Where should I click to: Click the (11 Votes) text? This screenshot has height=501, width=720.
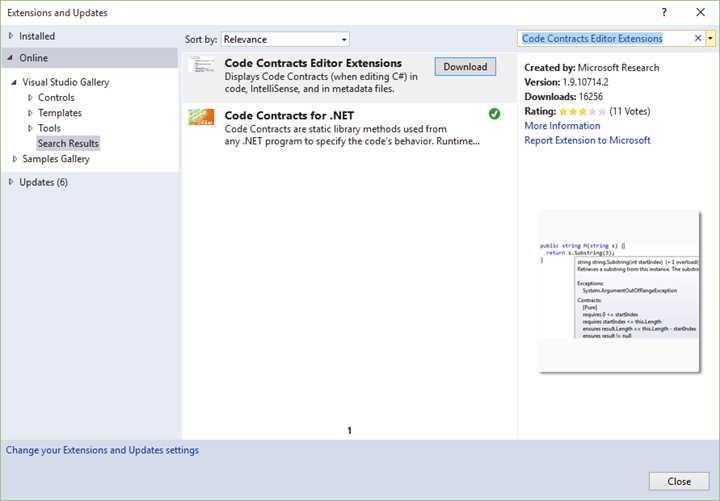click(630, 111)
